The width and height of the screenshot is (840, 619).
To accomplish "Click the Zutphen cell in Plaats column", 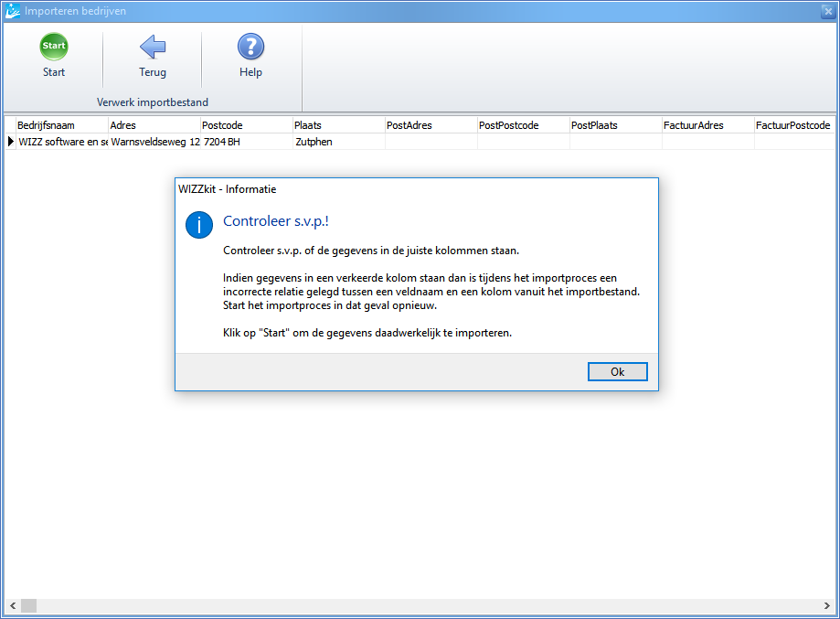I will click(314, 142).
